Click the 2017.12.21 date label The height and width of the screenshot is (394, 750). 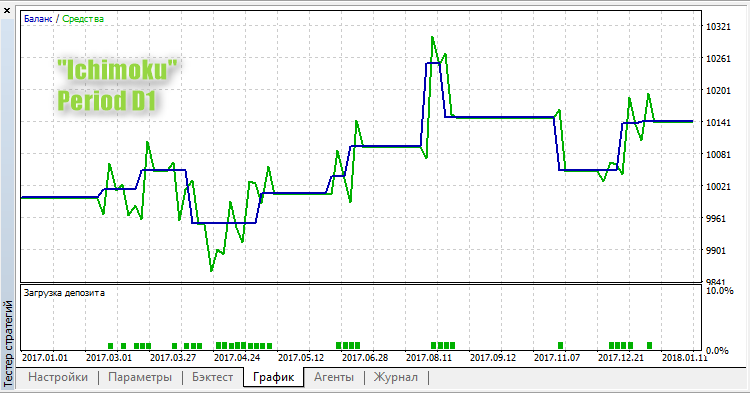621,358
